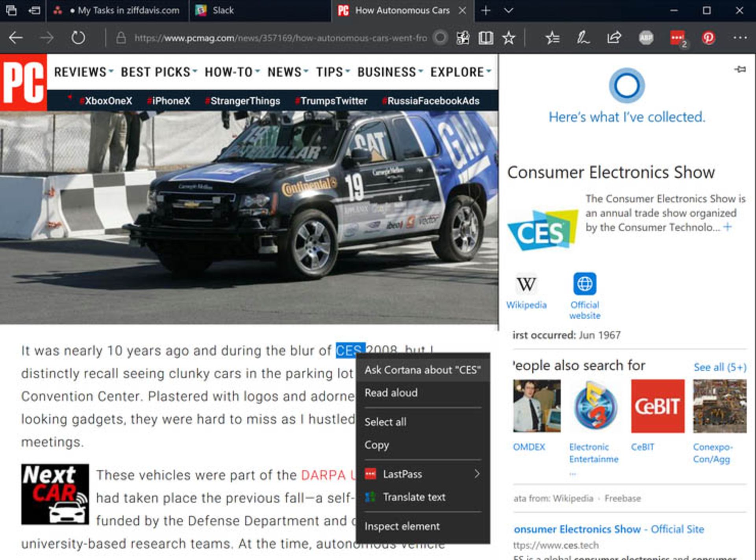Click See all (5+) link
The image size is (756, 560).
[x=720, y=367]
